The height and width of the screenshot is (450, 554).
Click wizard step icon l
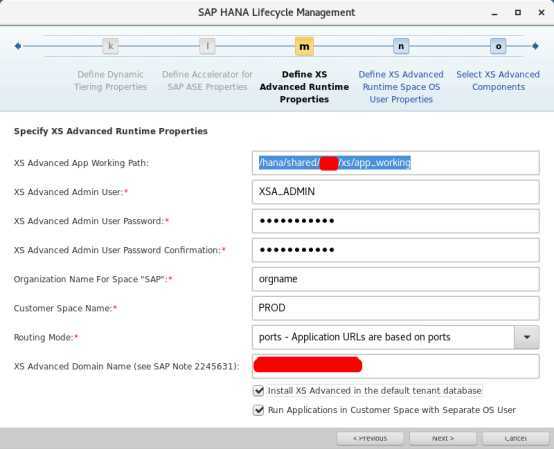[x=207, y=46]
